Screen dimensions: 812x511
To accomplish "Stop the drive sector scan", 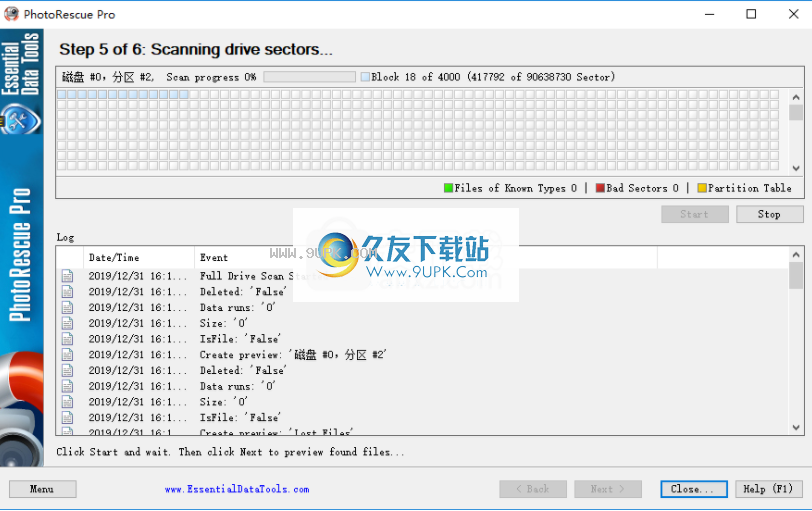I will pyautogui.click(x=770, y=214).
